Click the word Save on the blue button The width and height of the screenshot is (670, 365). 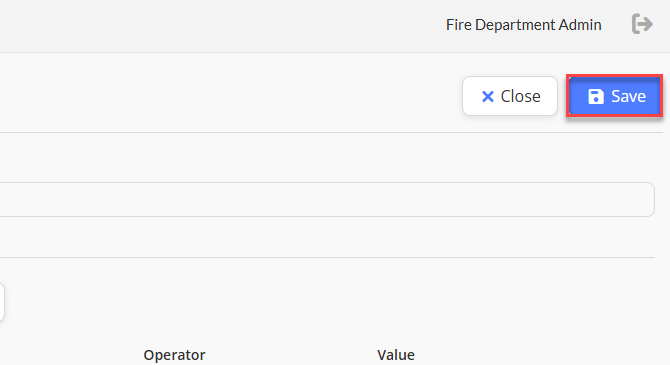click(628, 97)
